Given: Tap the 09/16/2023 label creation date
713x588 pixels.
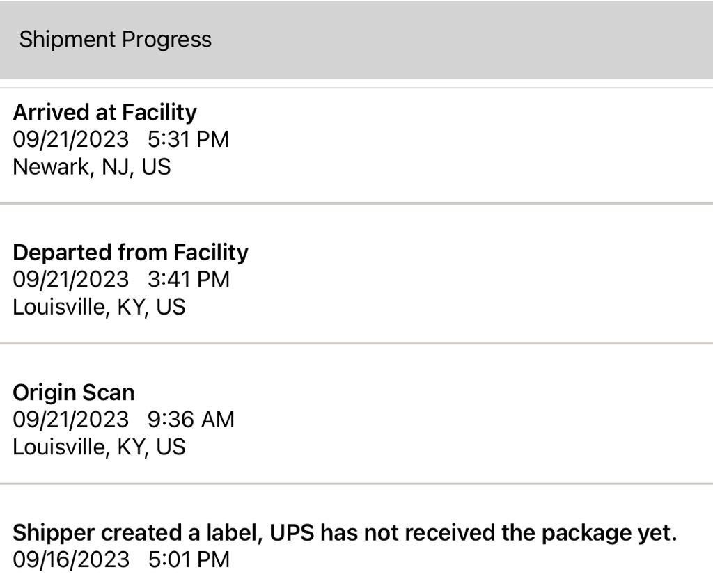Looking at the screenshot, I should tap(71, 559).
